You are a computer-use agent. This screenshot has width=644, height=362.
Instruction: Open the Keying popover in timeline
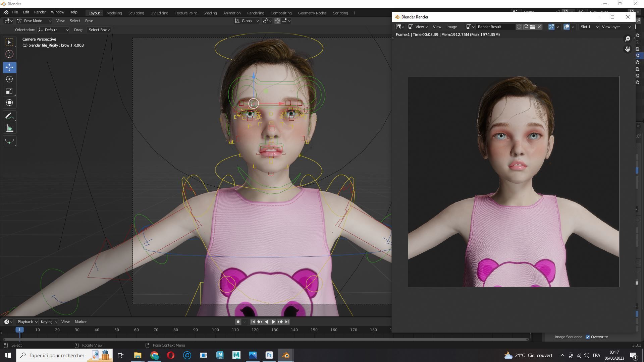[49, 322]
